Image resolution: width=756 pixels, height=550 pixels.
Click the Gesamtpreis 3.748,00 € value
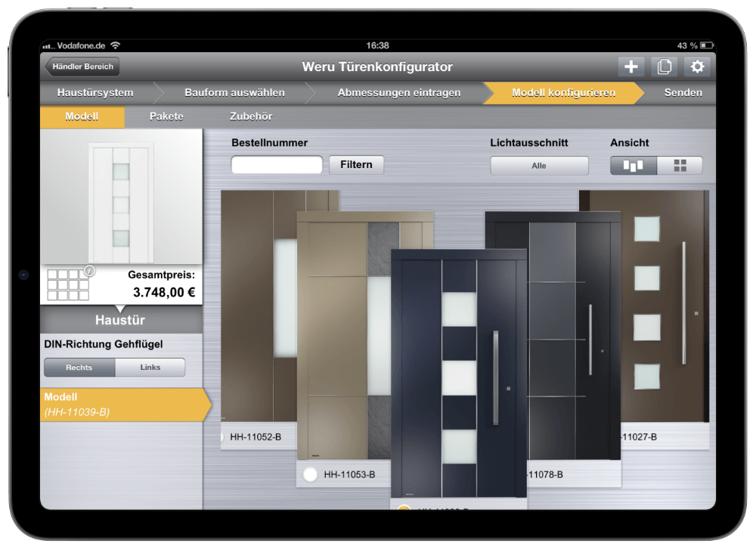click(164, 292)
